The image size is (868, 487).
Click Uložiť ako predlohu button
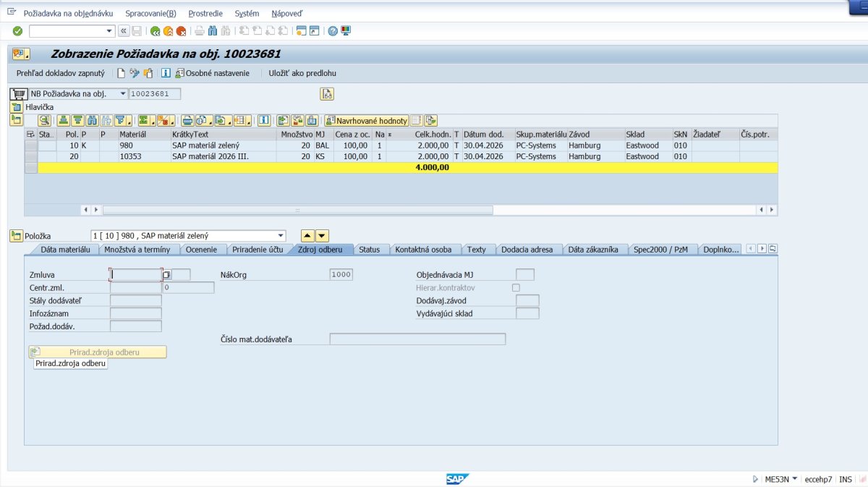tap(302, 73)
